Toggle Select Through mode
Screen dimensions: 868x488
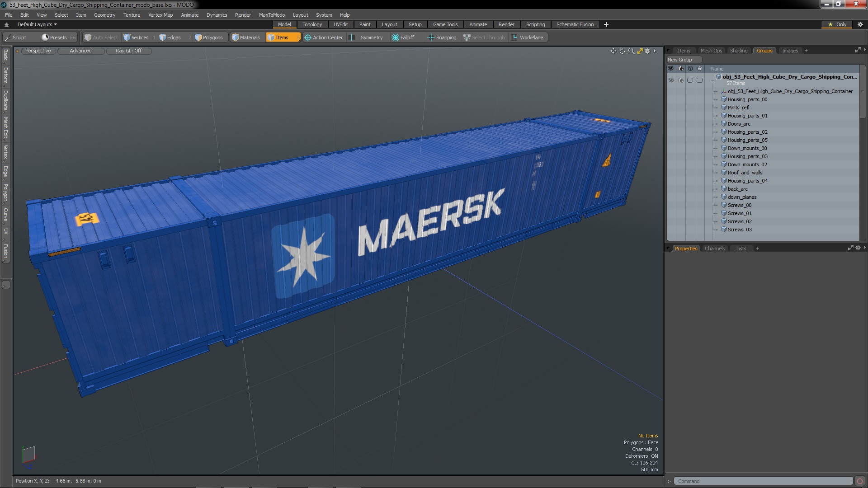click(484, 38)
